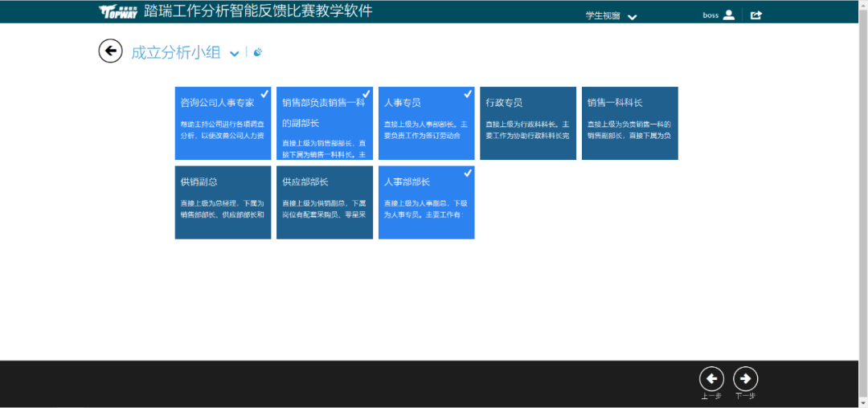Click the share/export icon in top bar

tap(755, 14)
